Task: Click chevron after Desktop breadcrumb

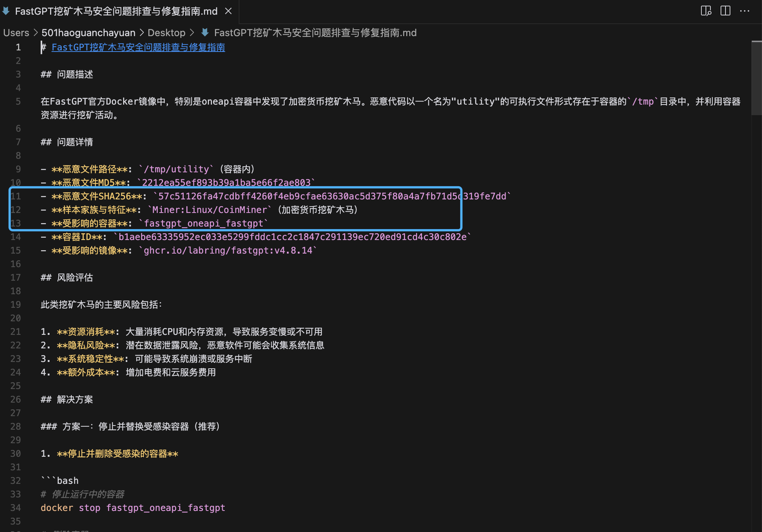Action: (x=192, y=33)
